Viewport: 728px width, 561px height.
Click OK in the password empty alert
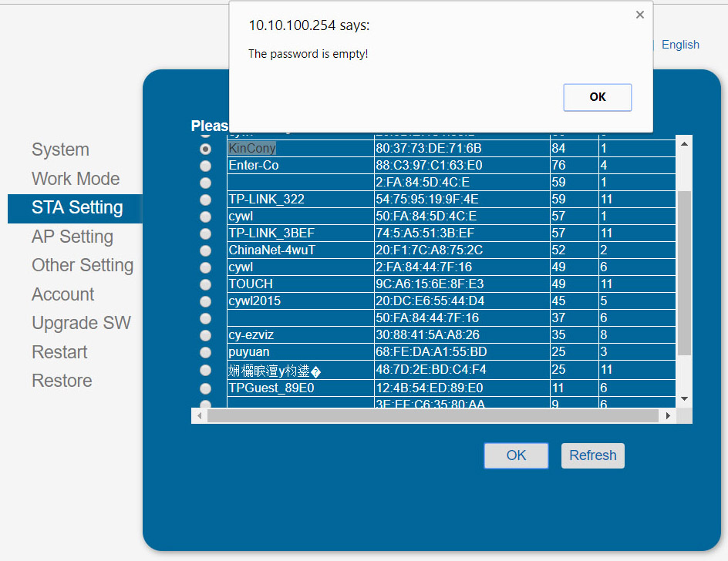tap(597, 97)
